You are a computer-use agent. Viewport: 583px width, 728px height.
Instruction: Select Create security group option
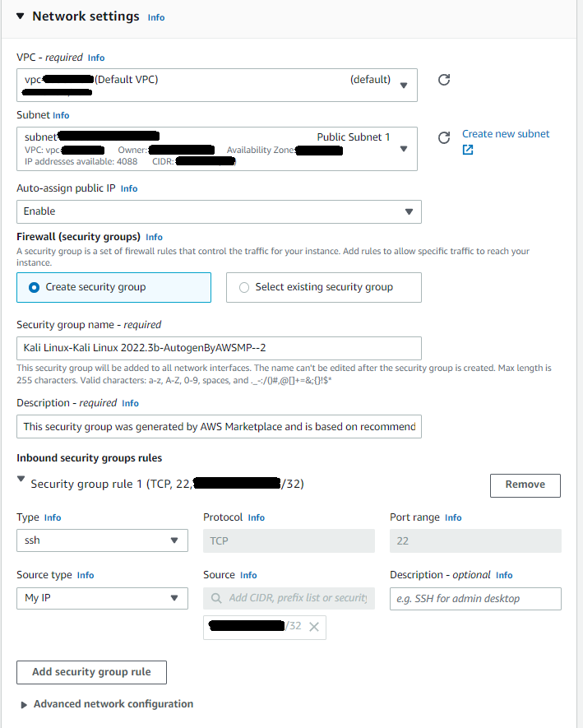[x=35, y=287]
